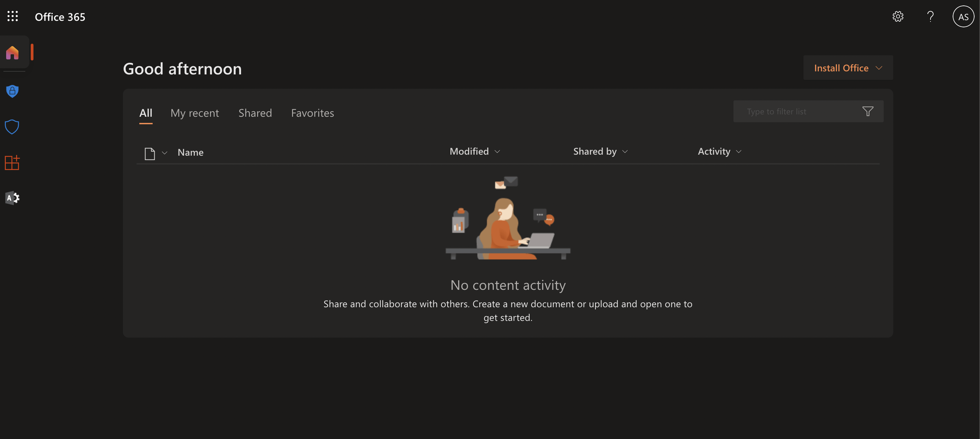Toggle the document type filter checkbox

[x=154, y=152]
